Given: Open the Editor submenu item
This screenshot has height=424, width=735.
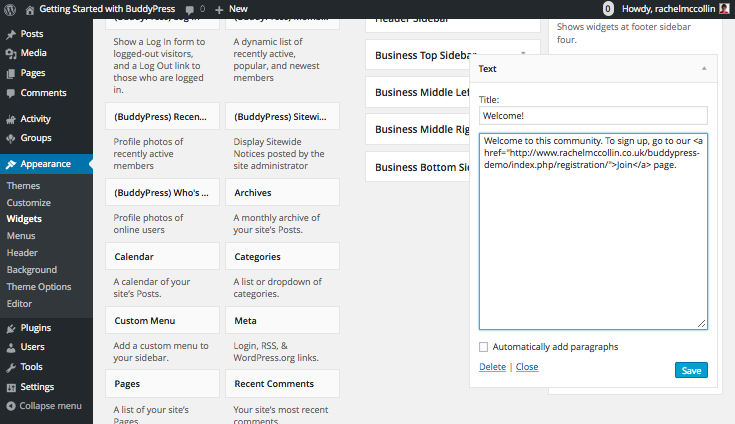Looking at the screenshot, I should click(x=19, y=304).
